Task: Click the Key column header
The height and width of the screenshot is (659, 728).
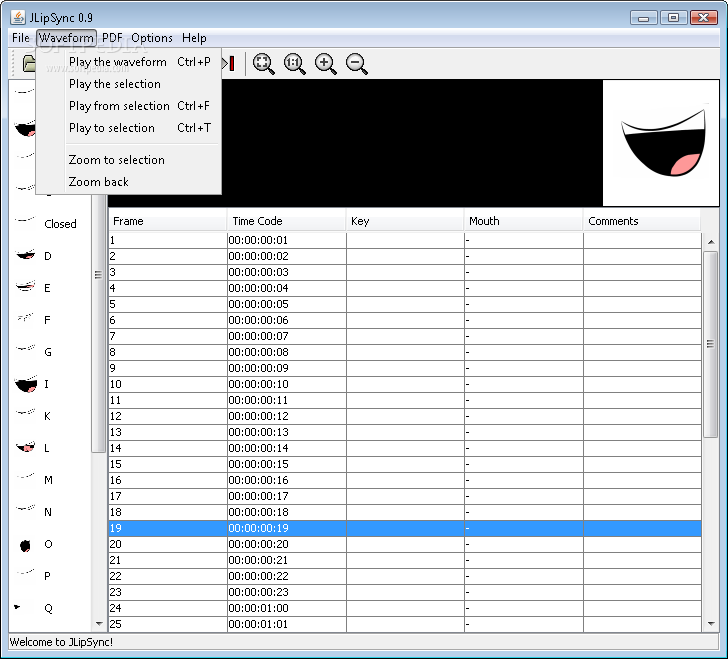Action: click(405, 221)
